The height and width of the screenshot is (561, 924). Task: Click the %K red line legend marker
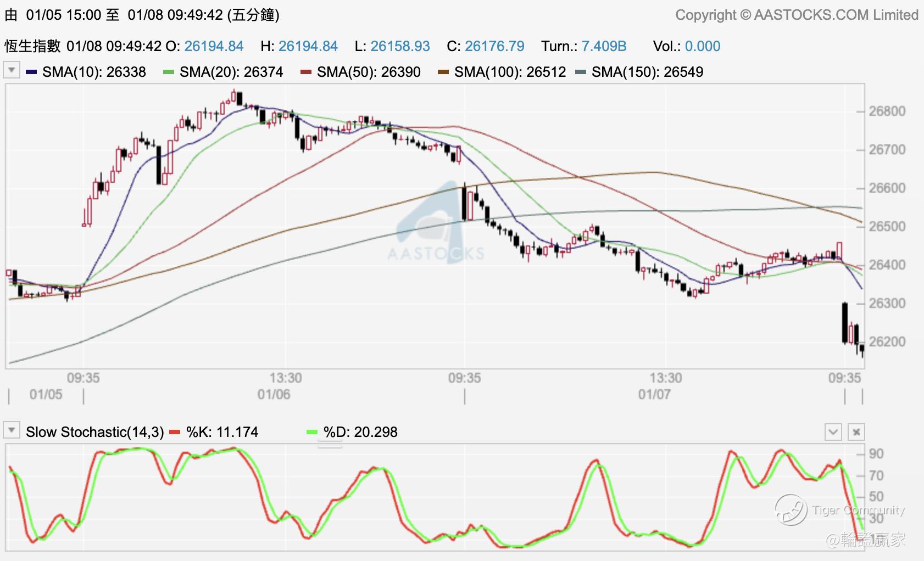pos(175,432)
